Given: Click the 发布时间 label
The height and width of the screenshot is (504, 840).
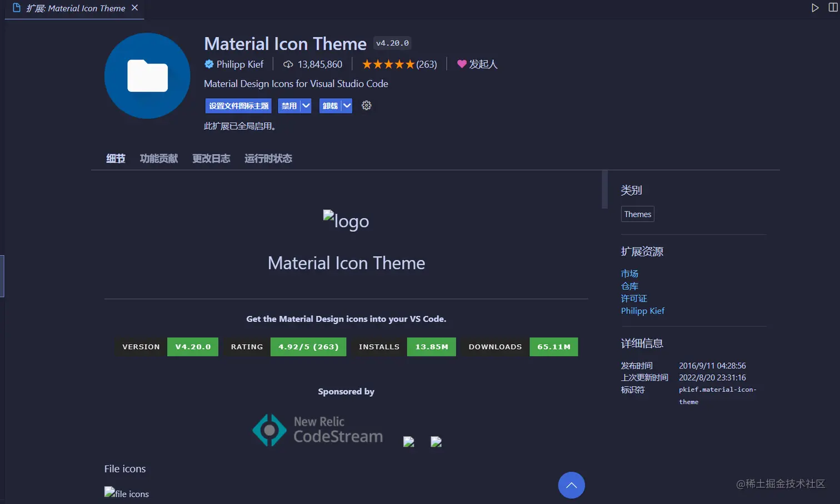Looking at the screenshot, I should coord(637,366).
